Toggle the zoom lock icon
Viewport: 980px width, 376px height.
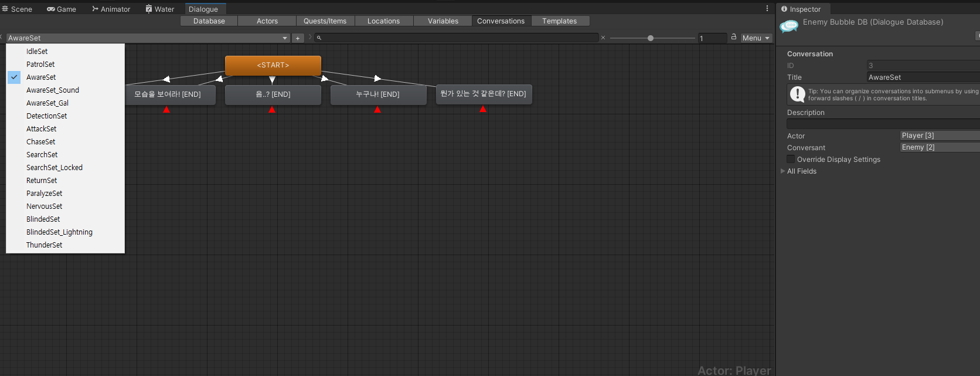tap(733, 37)
